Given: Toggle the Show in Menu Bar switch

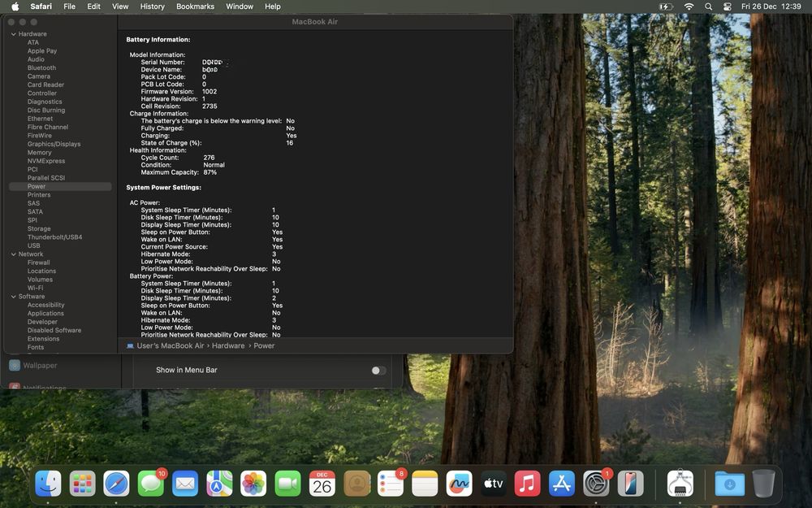Looking at the screenshot, I should tap(378, 371).
